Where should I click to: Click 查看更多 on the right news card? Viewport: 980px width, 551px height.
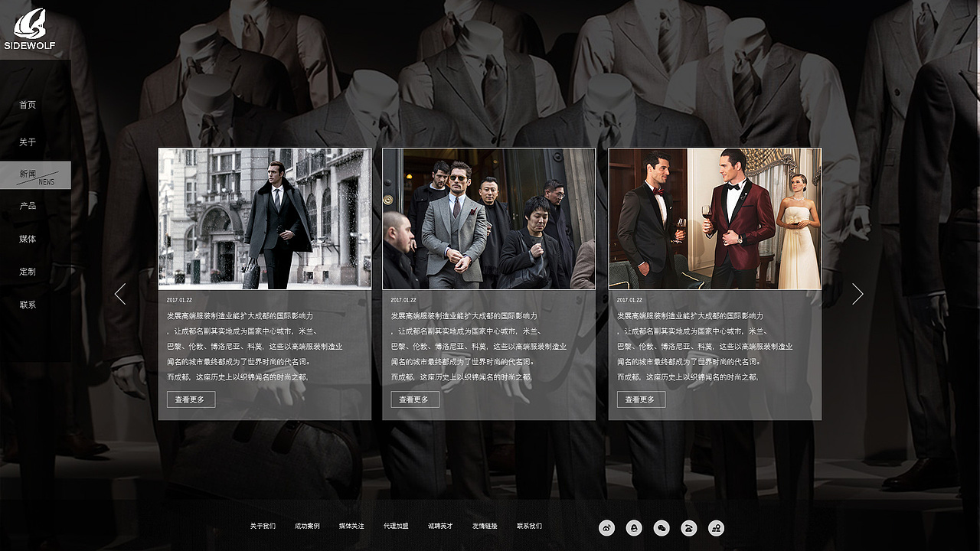pos(640,399)
